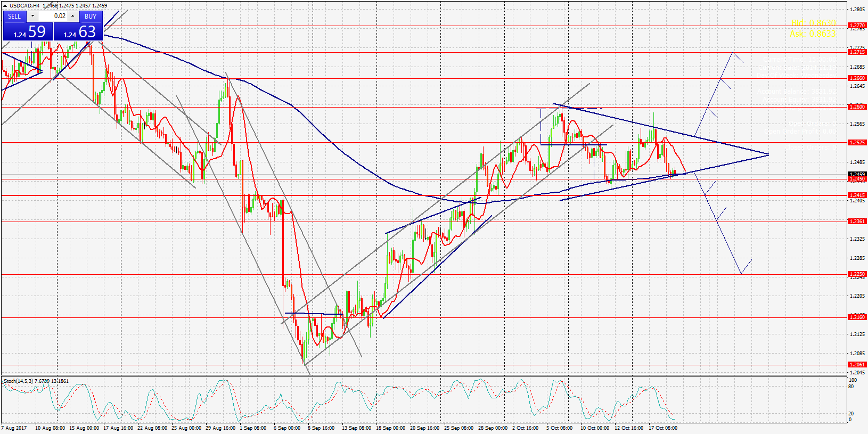Image resolution: width=868 pixels, height=434 pixels.
Task: Select the 1.2361 red price level label
Action: tap(857, 222)
